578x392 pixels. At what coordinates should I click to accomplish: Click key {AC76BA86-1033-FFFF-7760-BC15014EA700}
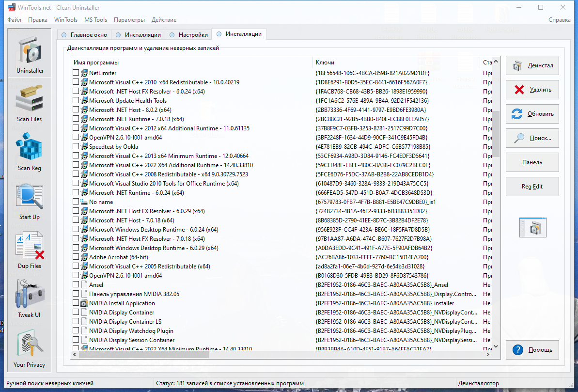pos(372,257)
